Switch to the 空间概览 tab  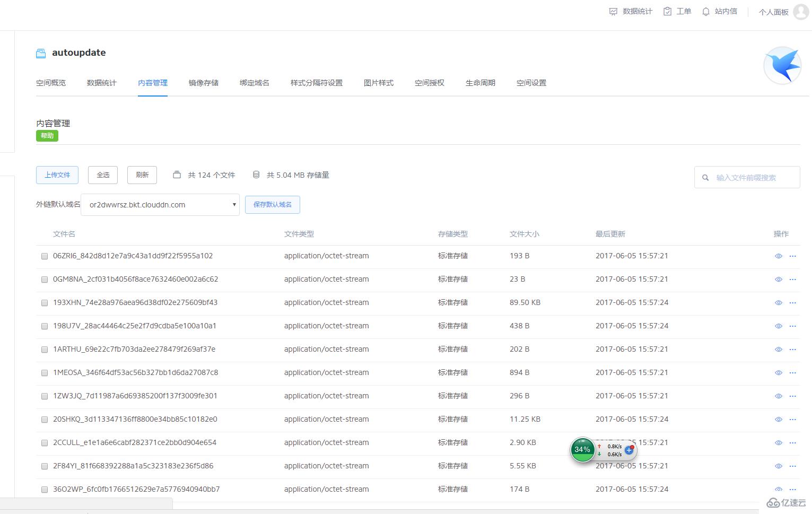pos(51,83)
